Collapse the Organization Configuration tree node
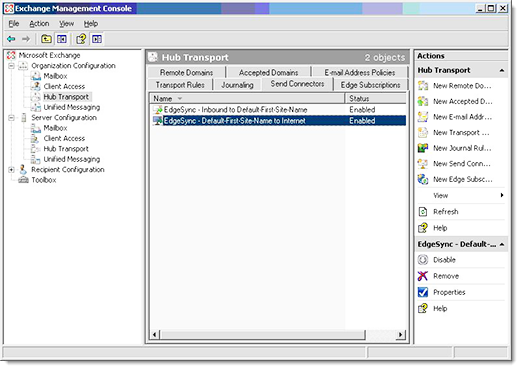This screenshot has width=521, height=370. pos(11,66)
